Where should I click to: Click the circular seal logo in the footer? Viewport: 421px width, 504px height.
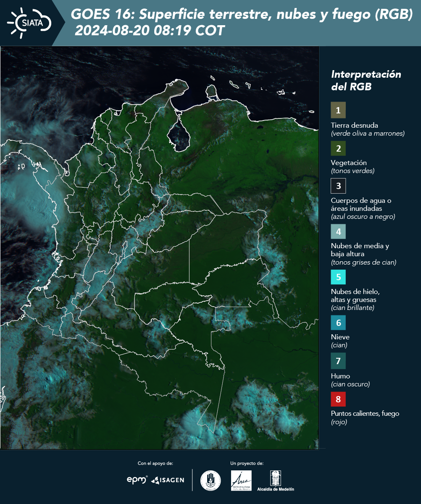pyautogui.click(x=210, y=480)
